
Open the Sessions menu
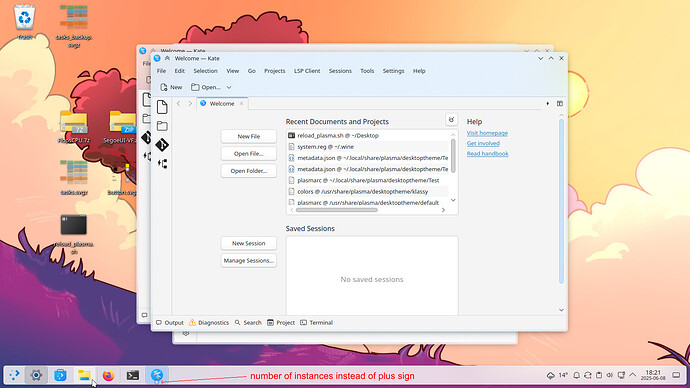point(340,71)
